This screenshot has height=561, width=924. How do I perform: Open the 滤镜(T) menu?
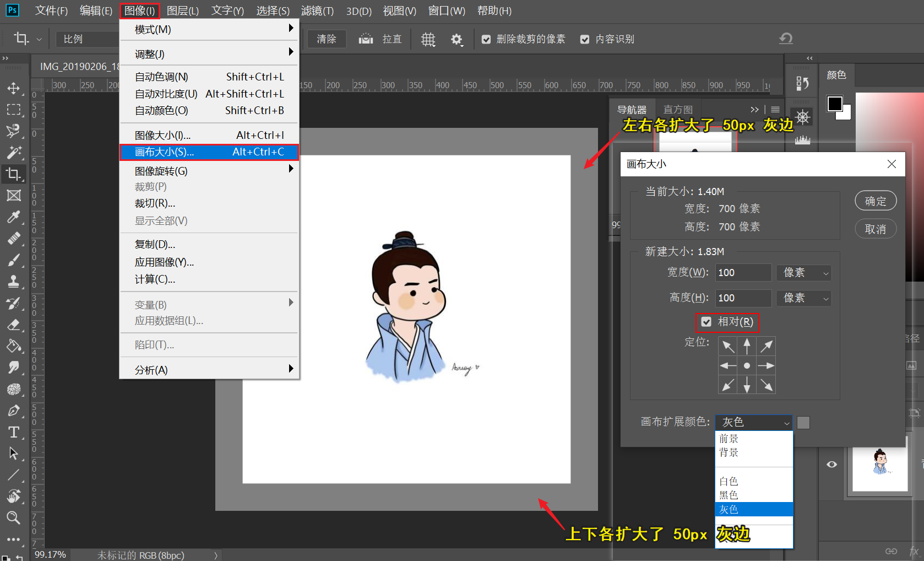click(x=317, y=10)
